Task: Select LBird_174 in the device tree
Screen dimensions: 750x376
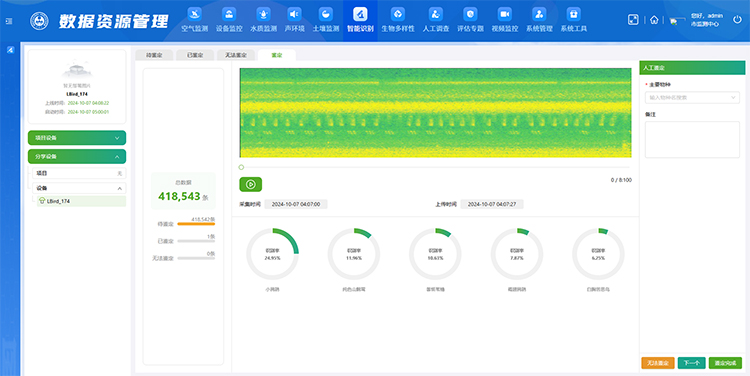Action: point(81,201)
